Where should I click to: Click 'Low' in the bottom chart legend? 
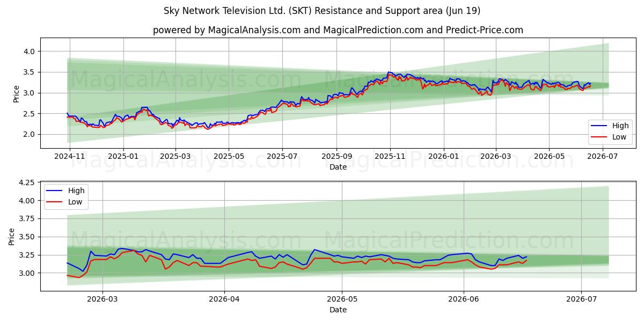coord(75,202)
